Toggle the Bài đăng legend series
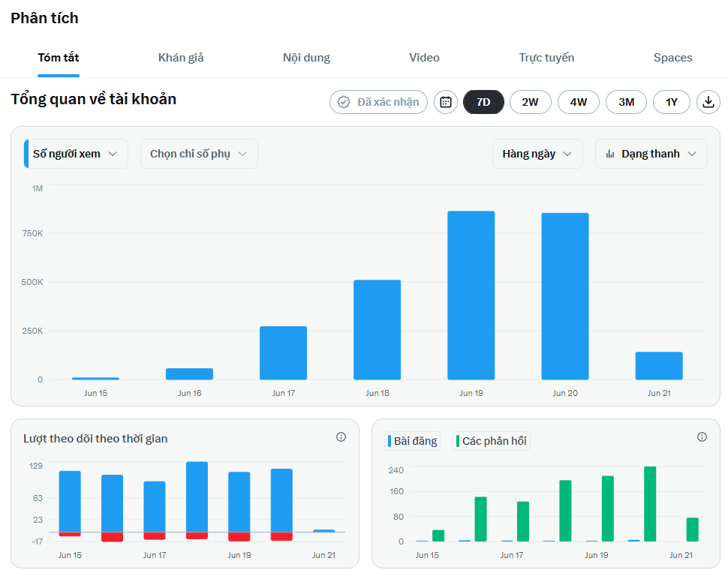 pos(412,441)
